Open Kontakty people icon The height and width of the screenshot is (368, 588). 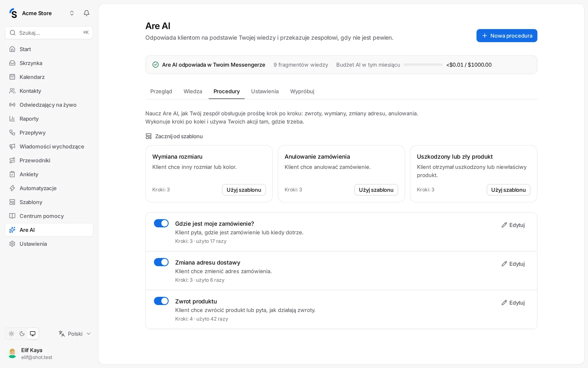point(12,91)
